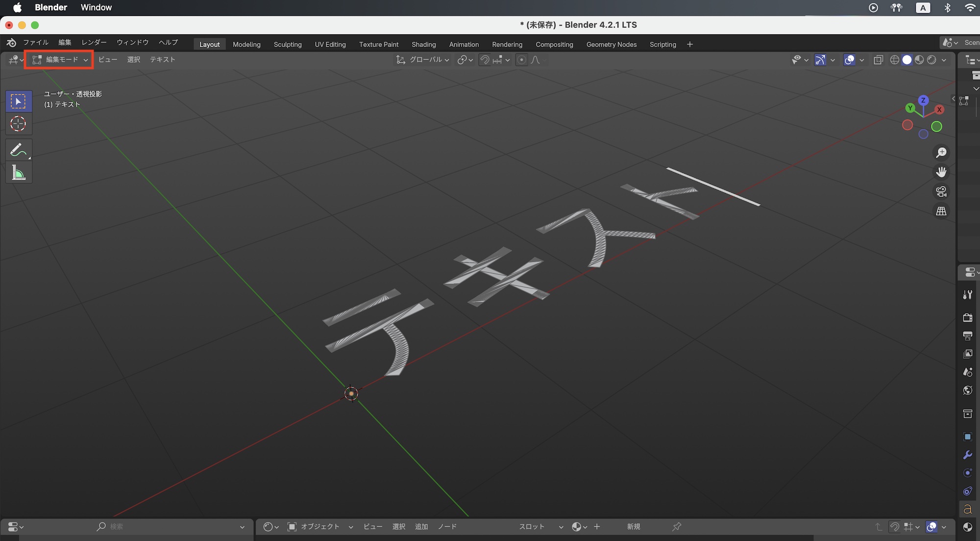Open the 編集モード mode dropdown
The image size is (980, 541).
pos(60,60)
